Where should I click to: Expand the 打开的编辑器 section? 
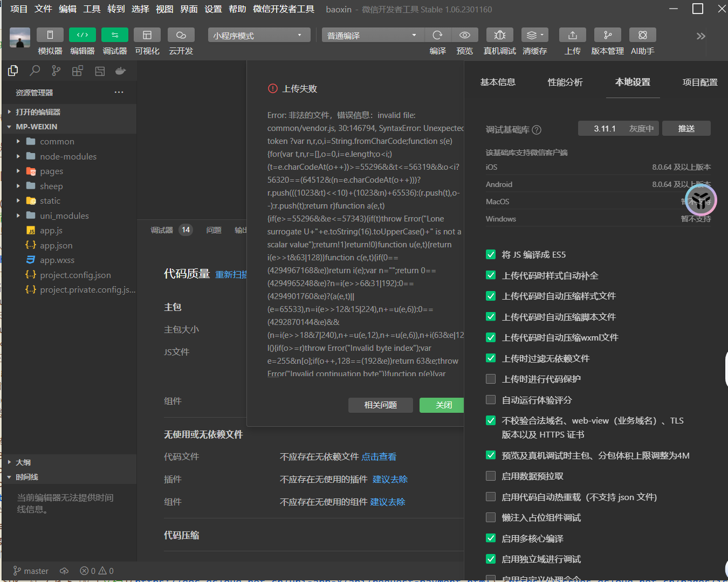tap(69, 112)
